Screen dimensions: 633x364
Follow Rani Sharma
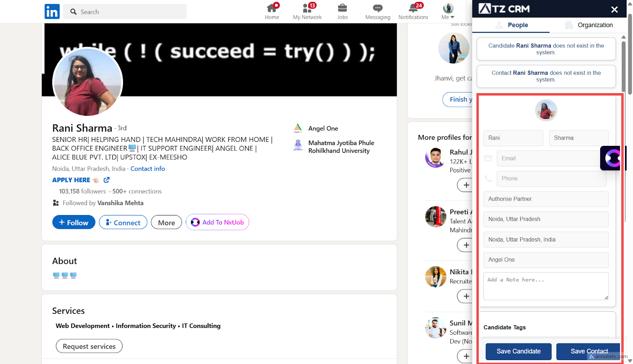pos(74,223)
